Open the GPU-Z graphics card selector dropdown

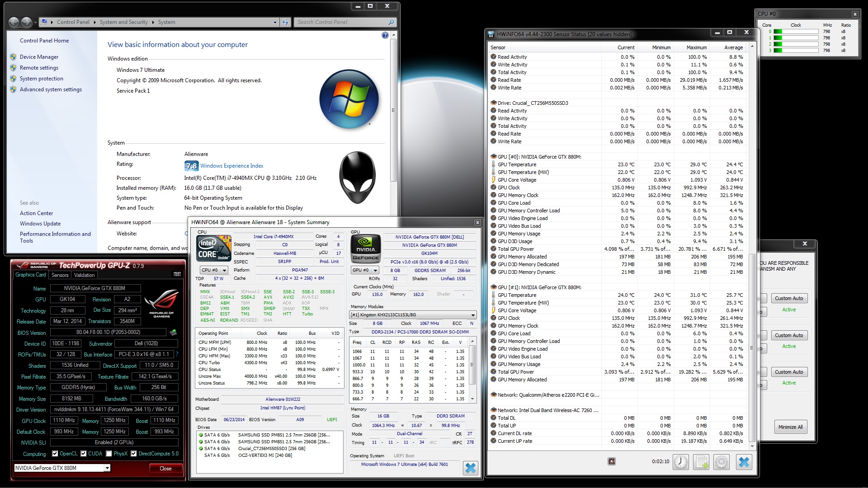tap(62, 468)
